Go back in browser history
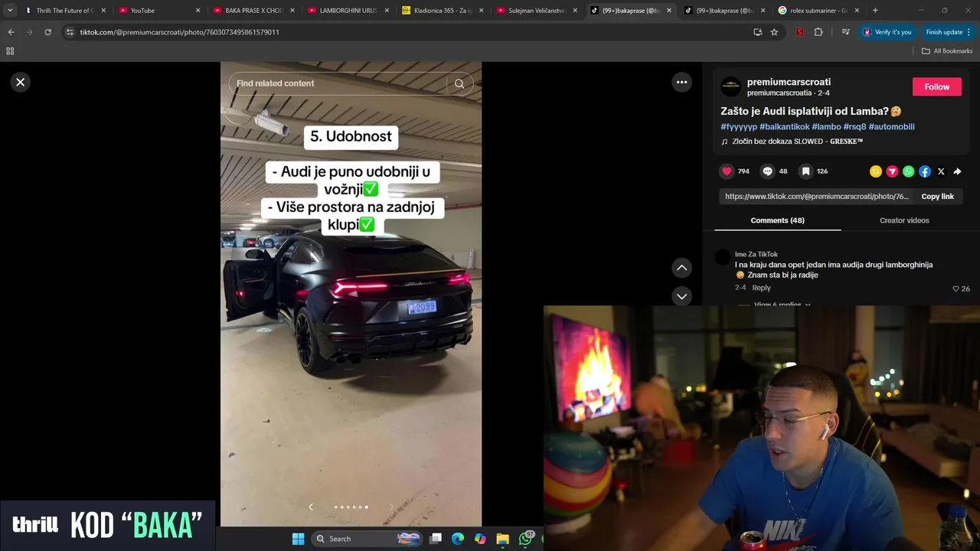This screenshot has width=980, height=551. [x=11, y=32]
